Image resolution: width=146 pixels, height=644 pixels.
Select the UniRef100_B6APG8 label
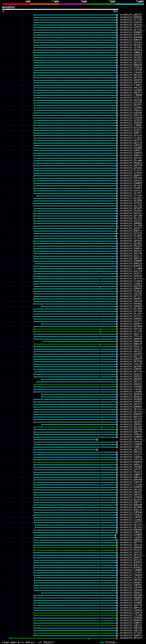[x=131, y=620]
